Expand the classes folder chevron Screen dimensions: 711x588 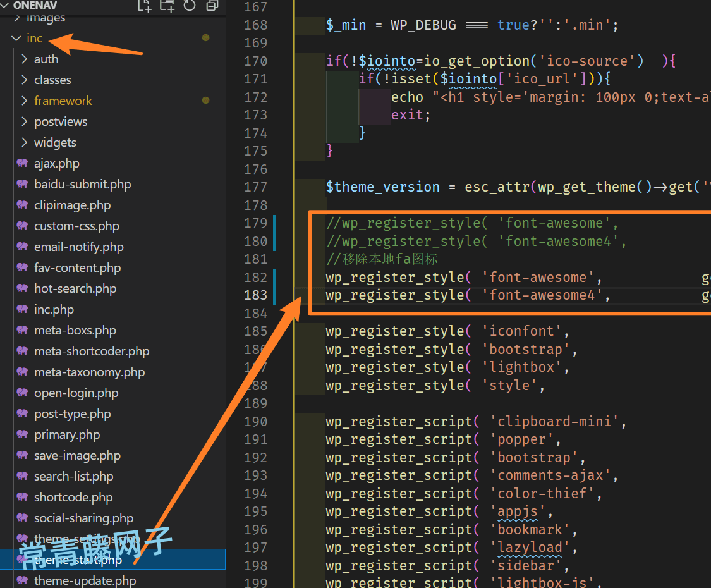point(25,80)
